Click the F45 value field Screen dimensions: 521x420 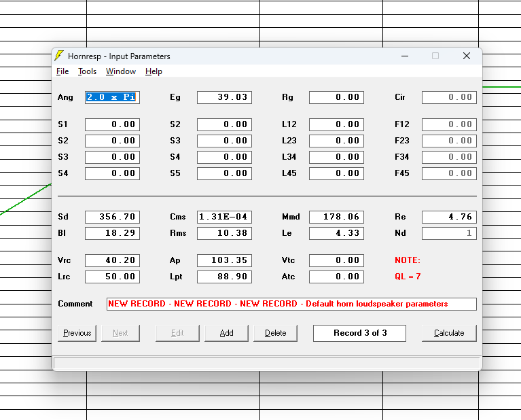click(x=449, y=173)
